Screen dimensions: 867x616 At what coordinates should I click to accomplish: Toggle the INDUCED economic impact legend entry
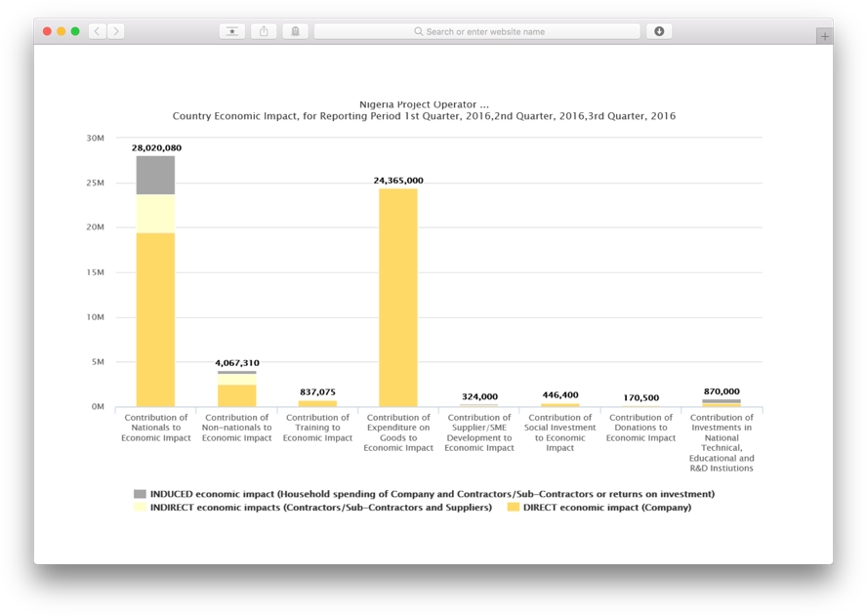[424, 494]
